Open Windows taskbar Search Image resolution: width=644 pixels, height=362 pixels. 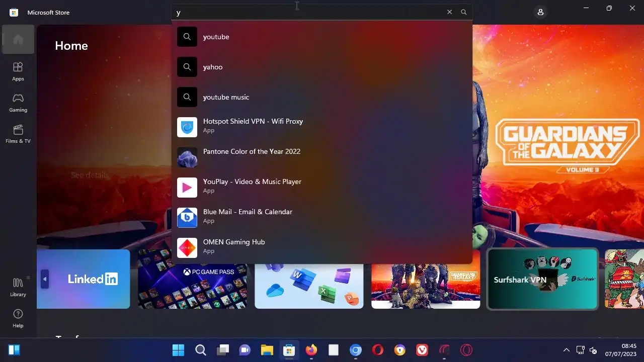click(201, 350)
